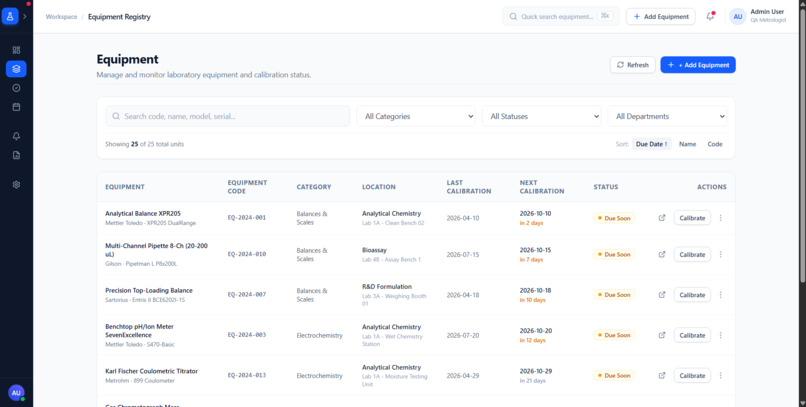The width and height of the screenshot is (806, 407).
Task: Calibrate the Analytical Balance XPR205
Action: (x=692, y=218)
